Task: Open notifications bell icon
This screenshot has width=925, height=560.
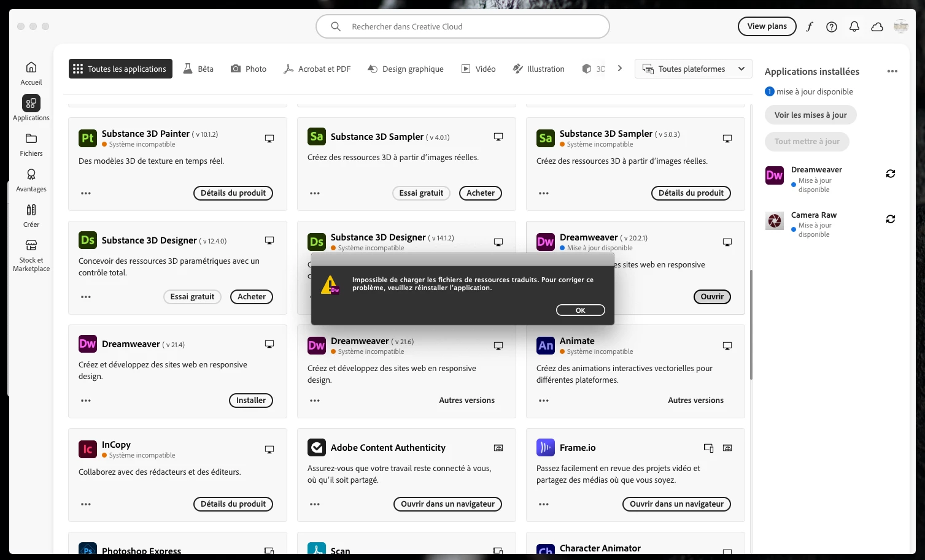Action: (x=854, y=27)
